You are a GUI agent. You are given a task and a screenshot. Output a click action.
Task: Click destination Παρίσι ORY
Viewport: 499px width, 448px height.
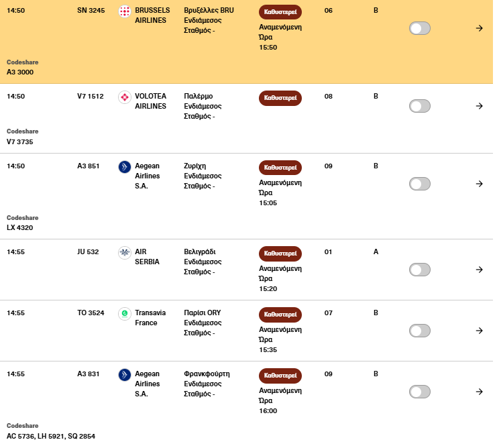tap(203, 313)
